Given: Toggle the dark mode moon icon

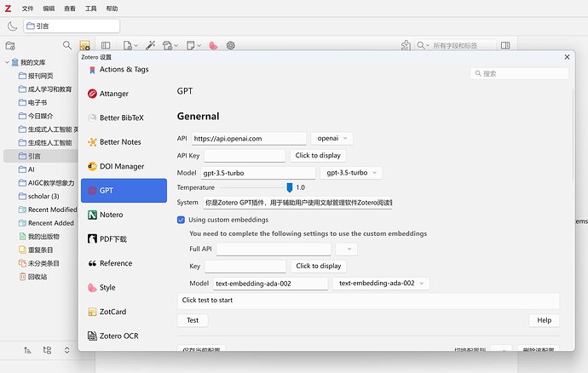Looking at the screenshot, I should click(12, 26).
